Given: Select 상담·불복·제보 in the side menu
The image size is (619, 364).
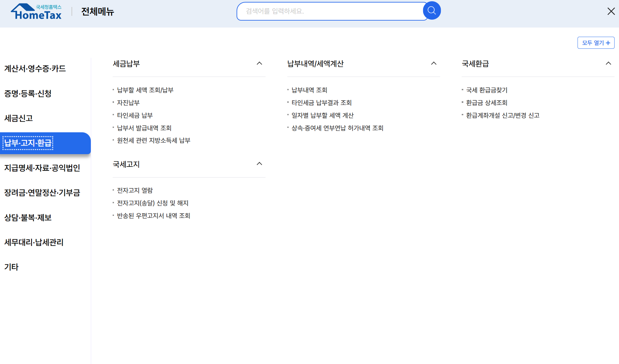Looking at the screenshot, I should point(28,218).
